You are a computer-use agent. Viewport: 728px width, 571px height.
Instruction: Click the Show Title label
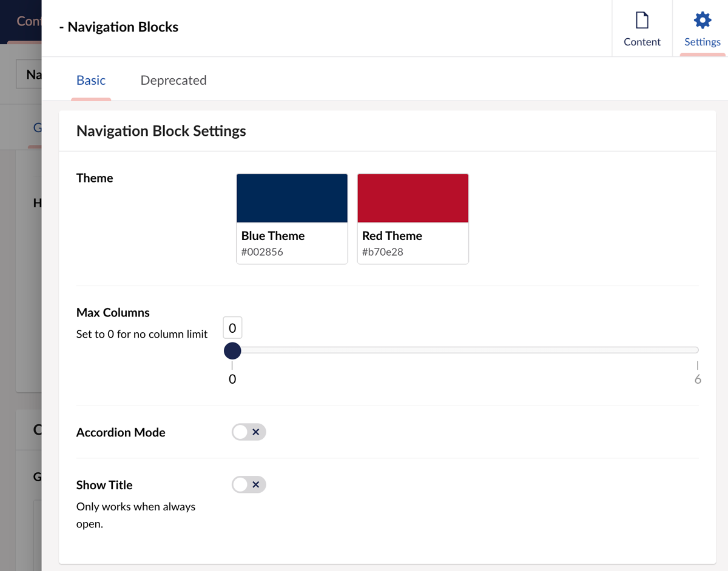[x=104, y=485]
